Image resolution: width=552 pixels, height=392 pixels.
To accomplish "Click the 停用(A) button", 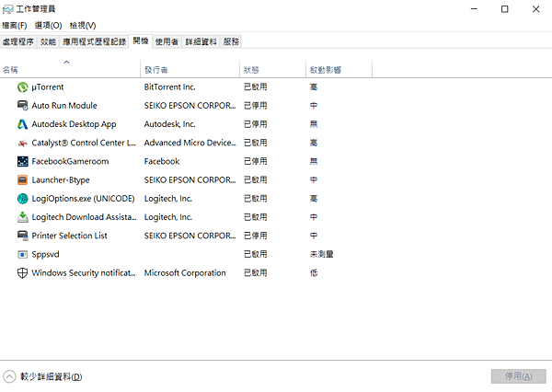I will [519, 376].
